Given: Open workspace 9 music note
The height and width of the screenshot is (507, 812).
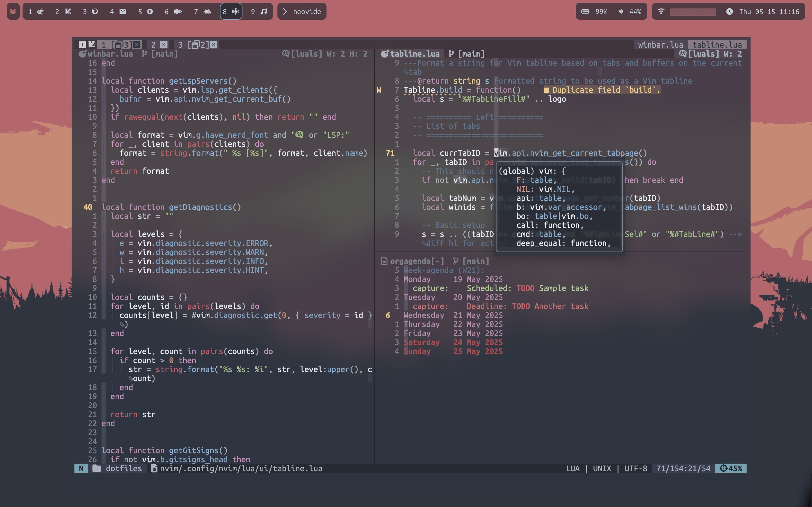Looking at the screenshot, I should pyautogui.click(x=259, y=11).
